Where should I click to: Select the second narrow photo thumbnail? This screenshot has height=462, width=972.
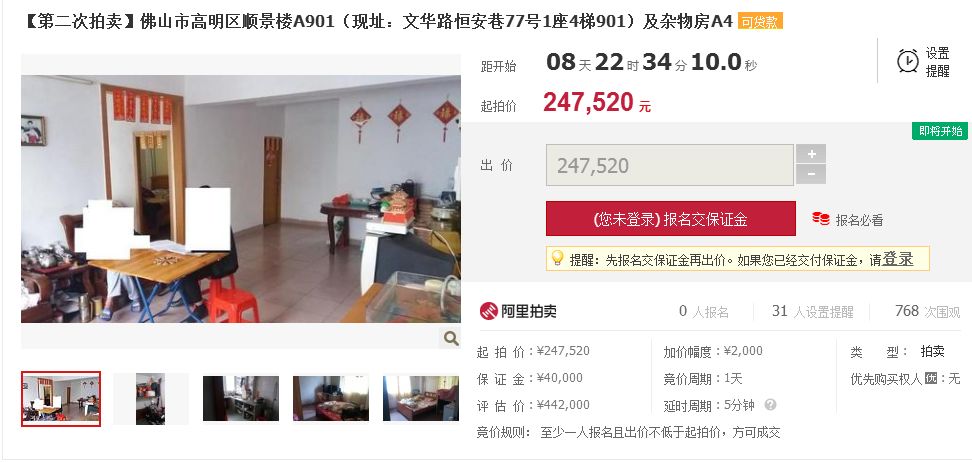point(151,399)
